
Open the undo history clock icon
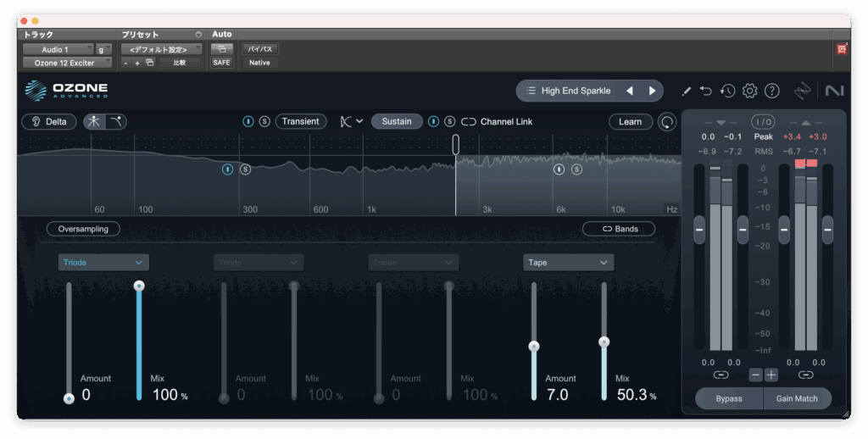coord(727,91)
